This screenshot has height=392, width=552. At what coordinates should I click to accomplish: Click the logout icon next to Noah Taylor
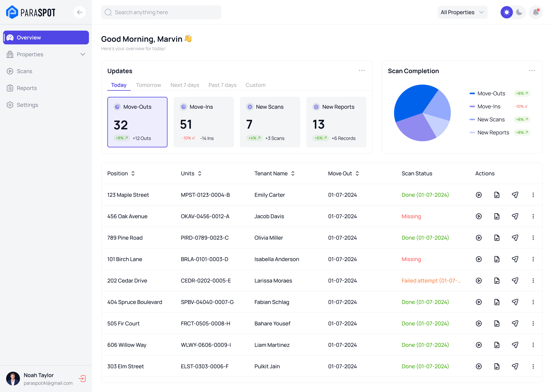[82, 378]
